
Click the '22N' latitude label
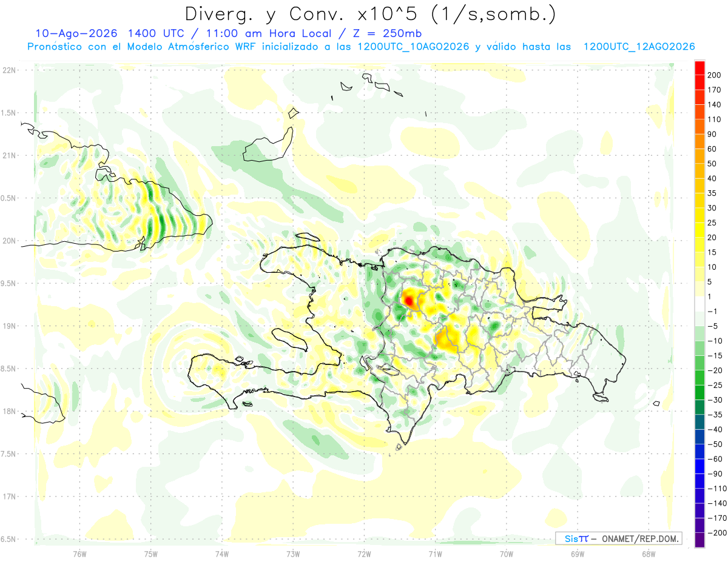[x=9, y=70]
